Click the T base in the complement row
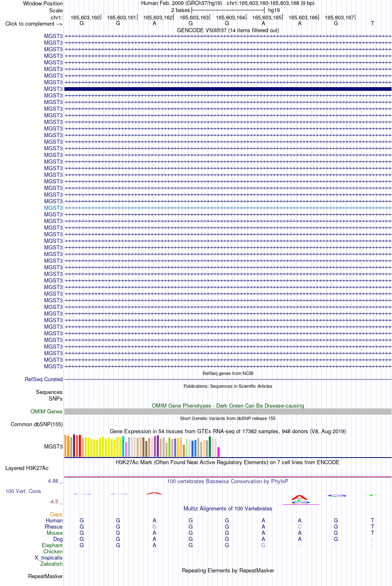Screen dimensions: 392x586 click(x=373, y=23)
